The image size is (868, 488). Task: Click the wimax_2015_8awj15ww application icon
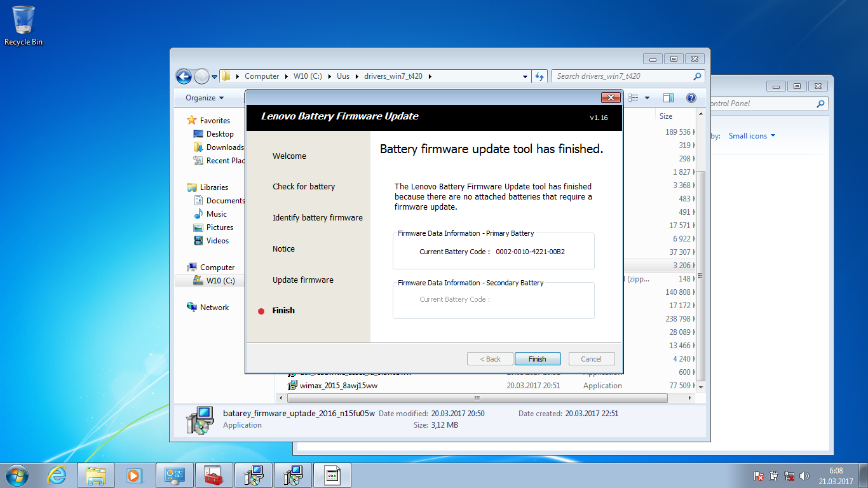(292, 386)
